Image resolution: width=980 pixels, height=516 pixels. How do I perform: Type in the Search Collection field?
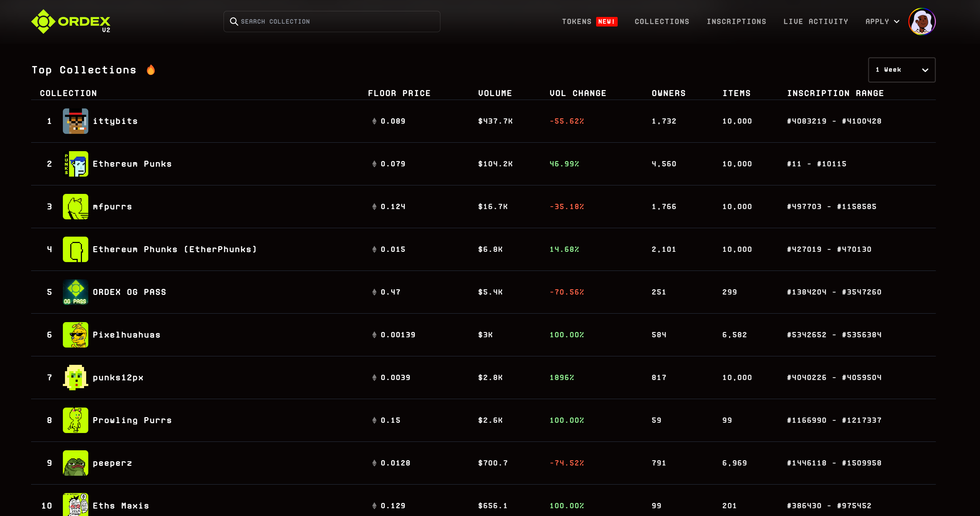tap(335, 22)
